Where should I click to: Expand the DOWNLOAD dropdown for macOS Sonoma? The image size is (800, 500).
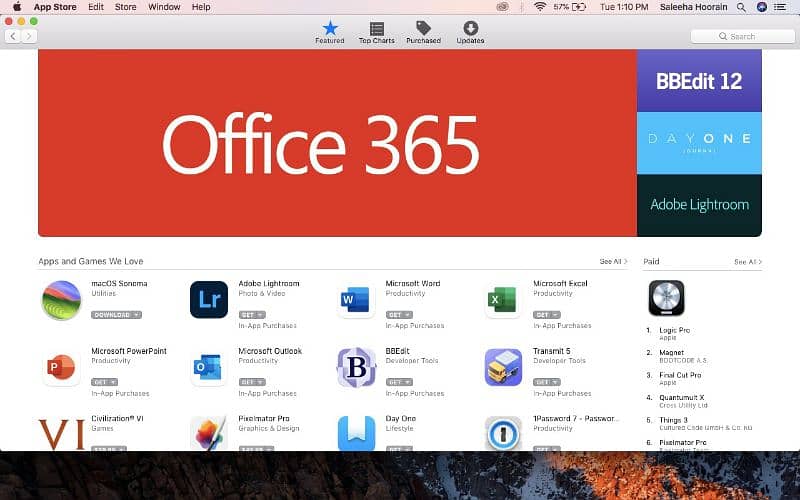(135, 315)
